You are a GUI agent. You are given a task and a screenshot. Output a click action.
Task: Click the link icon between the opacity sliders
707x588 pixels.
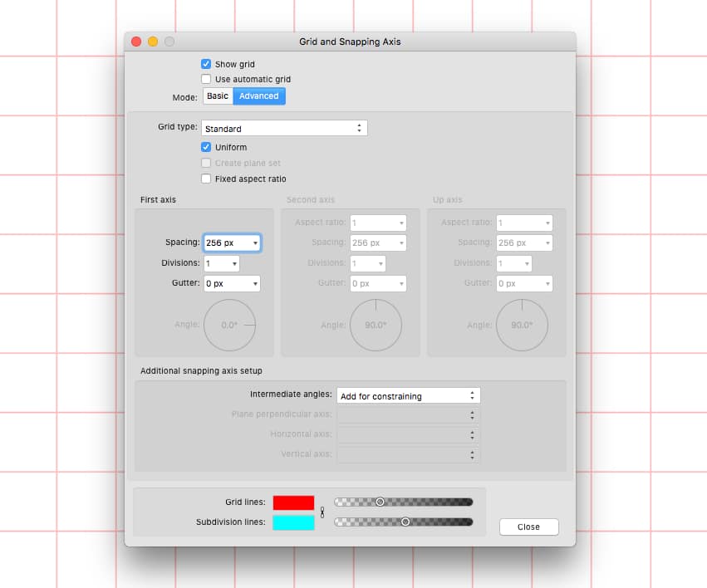click(322, 513)
